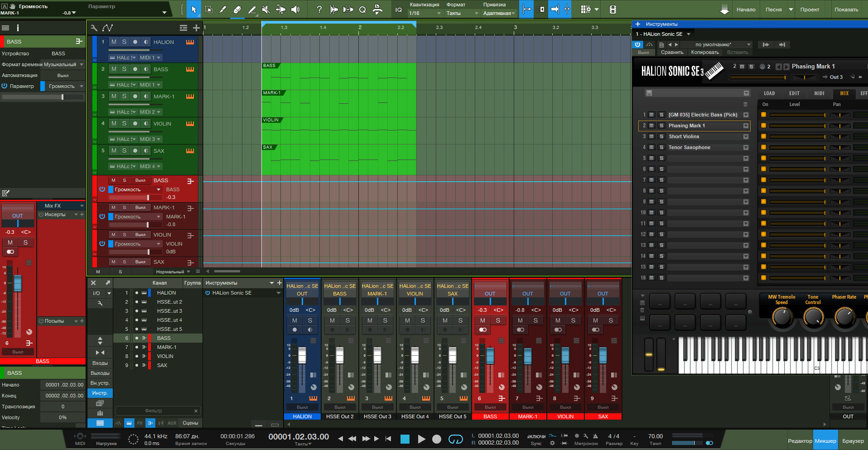Select the Mute tool in the toolbar
The height and width of the screenshot is (450, 868).
(266, 10)
